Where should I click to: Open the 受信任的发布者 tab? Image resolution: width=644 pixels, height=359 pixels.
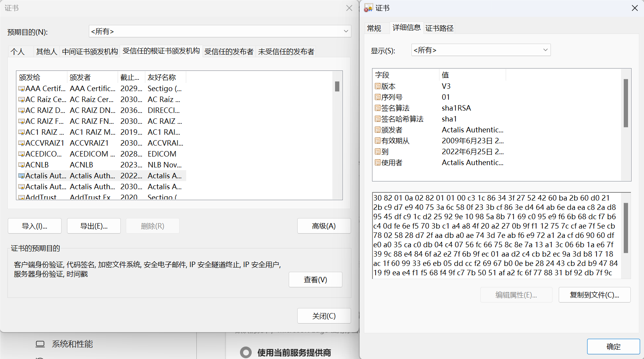(x=229, y=52)
